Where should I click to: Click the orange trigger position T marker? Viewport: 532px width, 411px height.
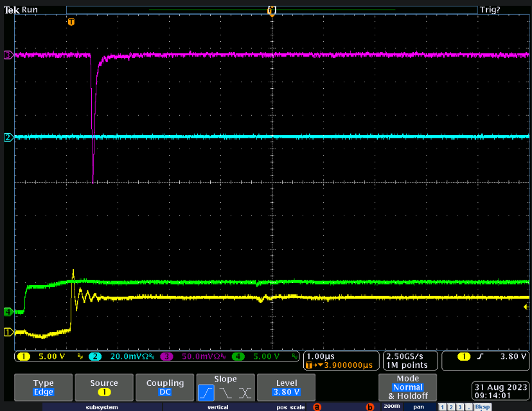tap(71, 22)
